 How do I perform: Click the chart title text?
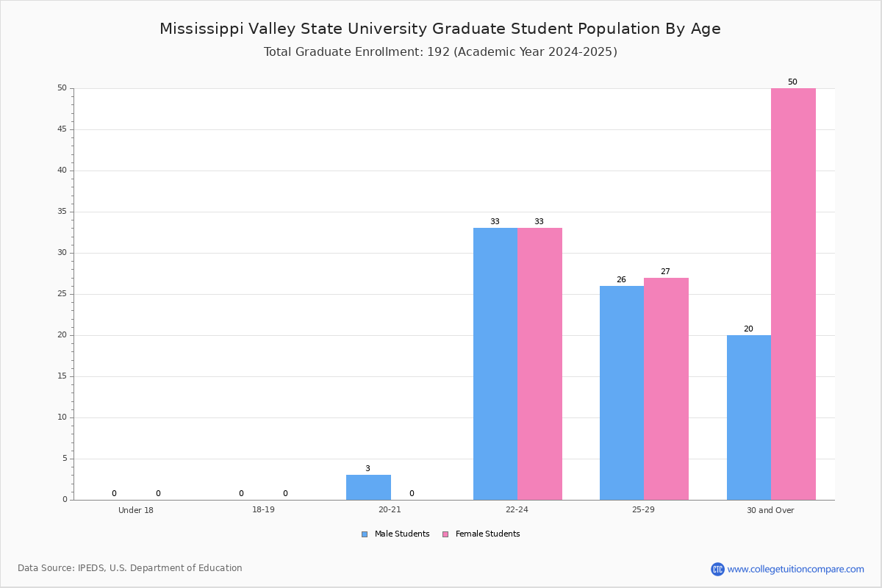(440, 29)
